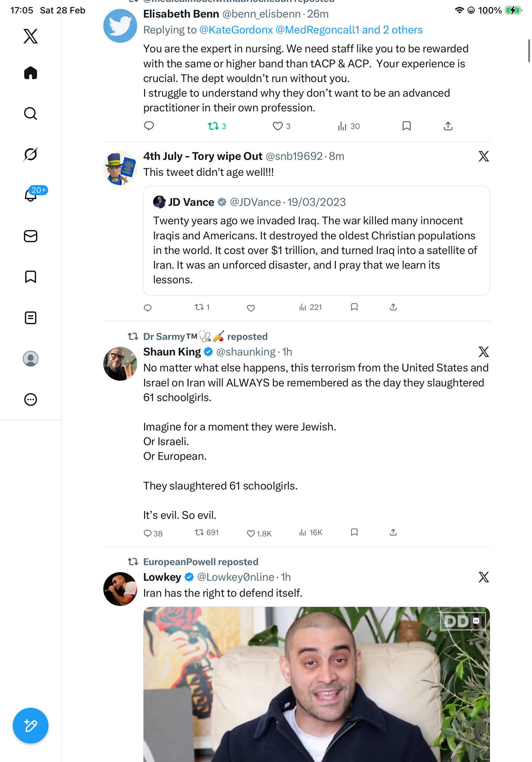This screenshot has width=532, height=762.
Task: Open the Lists icon in sidebar
Action: [x=31, y=318]
